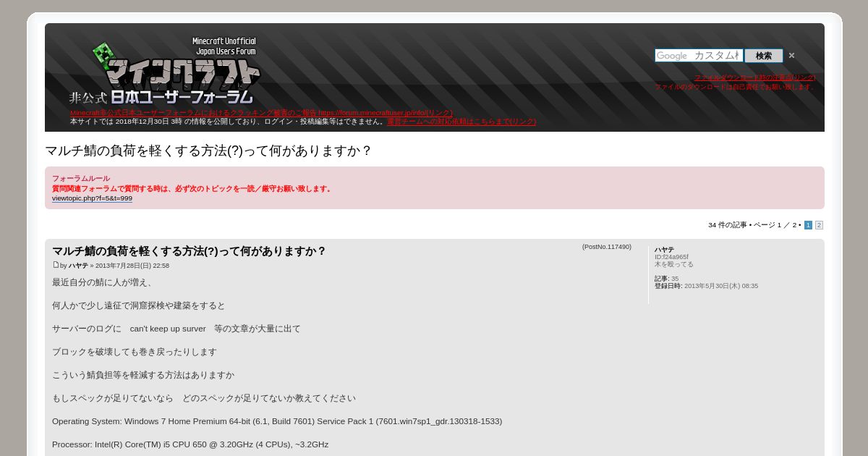The width and height of the screenshot is (868, 456).
Task: Click the post date 2013年7月28日(日) 22:58
Action: coord(132,266)
